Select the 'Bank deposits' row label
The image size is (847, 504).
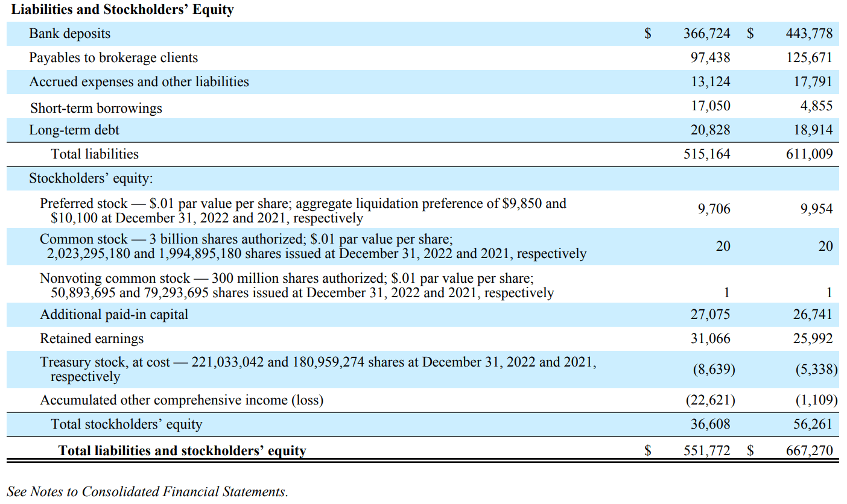pyautogui.click(x=70, y=34)
